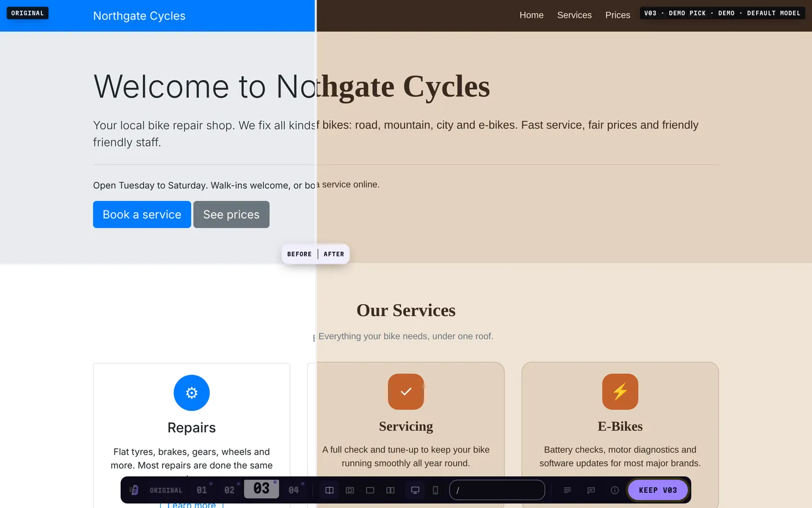Click the "Servicing" card title

(x=406, y=427)
